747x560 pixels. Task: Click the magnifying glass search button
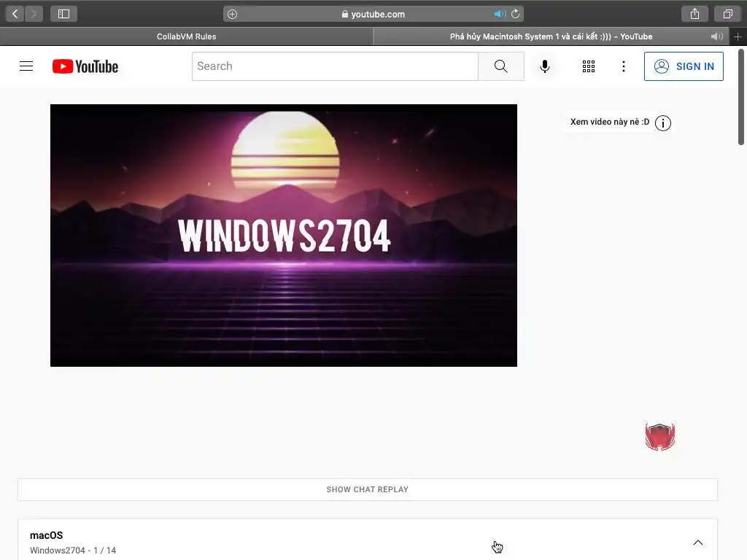pos(500,66)
